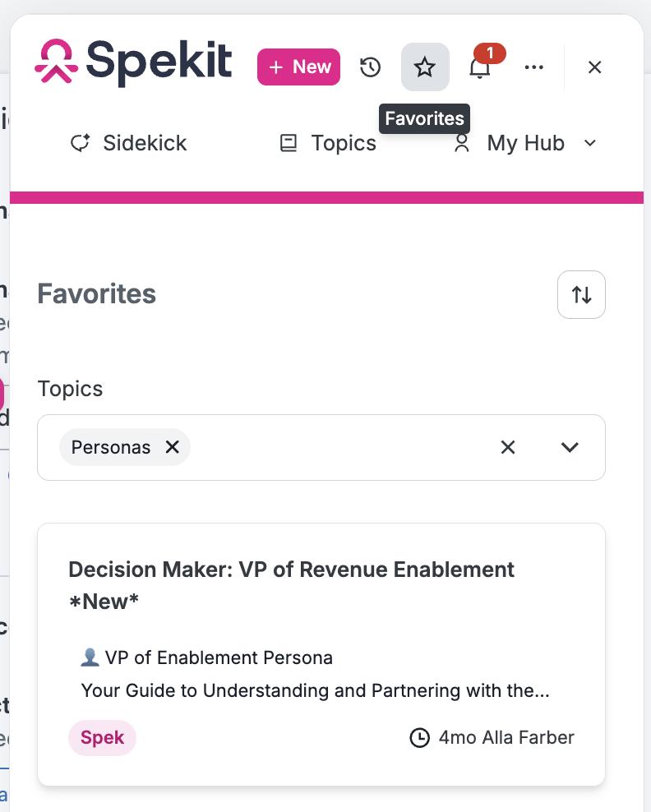
Task: Click the Topics book icon
Action: pos(289,143)
